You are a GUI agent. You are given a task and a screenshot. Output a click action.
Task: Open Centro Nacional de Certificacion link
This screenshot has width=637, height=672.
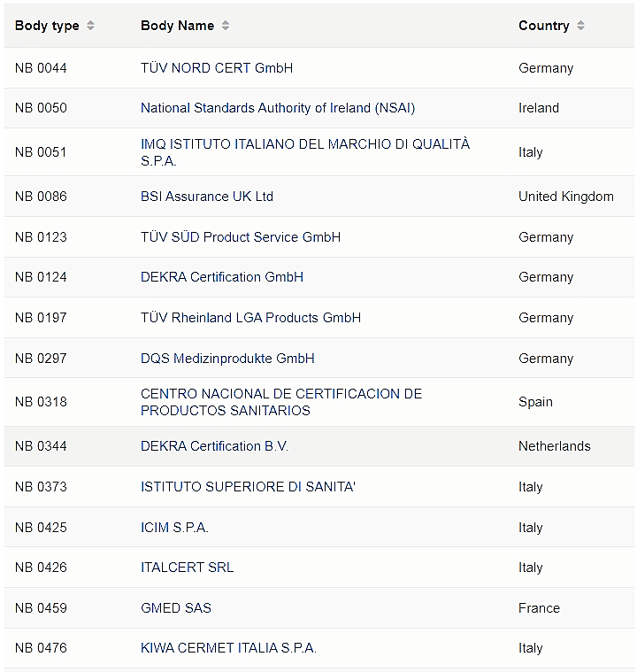point(281,402)
